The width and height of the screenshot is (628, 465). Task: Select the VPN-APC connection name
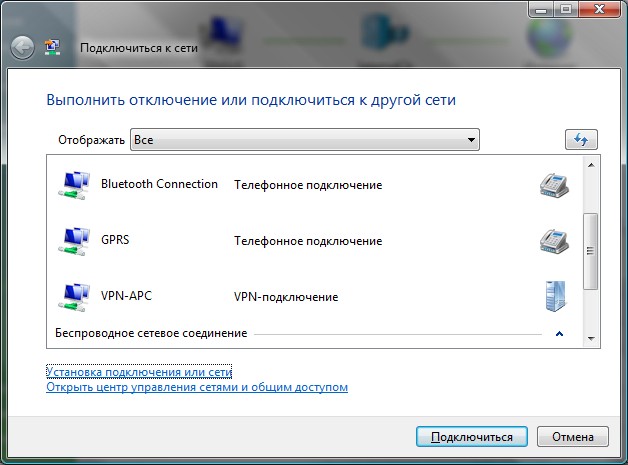[127, 296]
